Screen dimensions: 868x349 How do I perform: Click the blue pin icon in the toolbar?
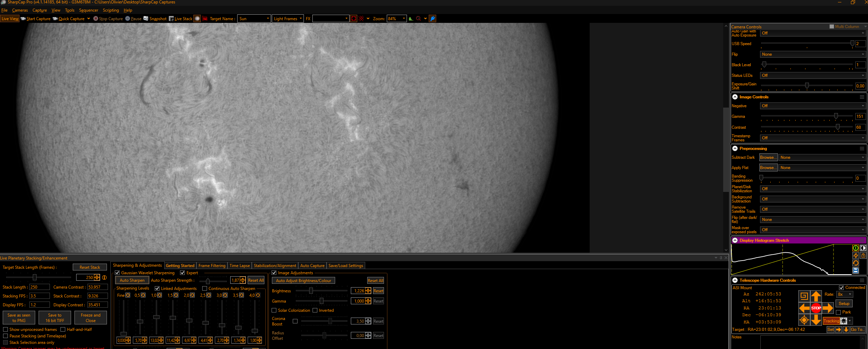[x=432, y=19]
